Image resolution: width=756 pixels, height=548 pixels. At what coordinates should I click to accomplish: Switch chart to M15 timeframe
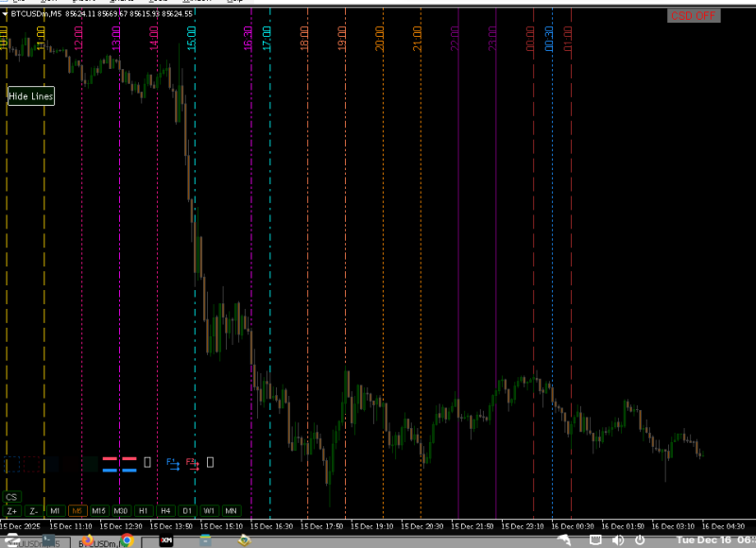(99, 510)
